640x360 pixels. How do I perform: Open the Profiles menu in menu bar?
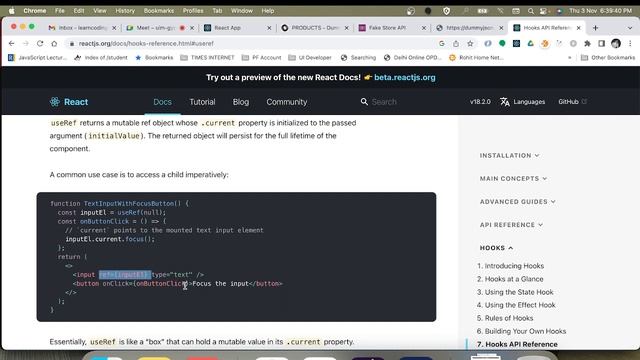tap(193, 11)
